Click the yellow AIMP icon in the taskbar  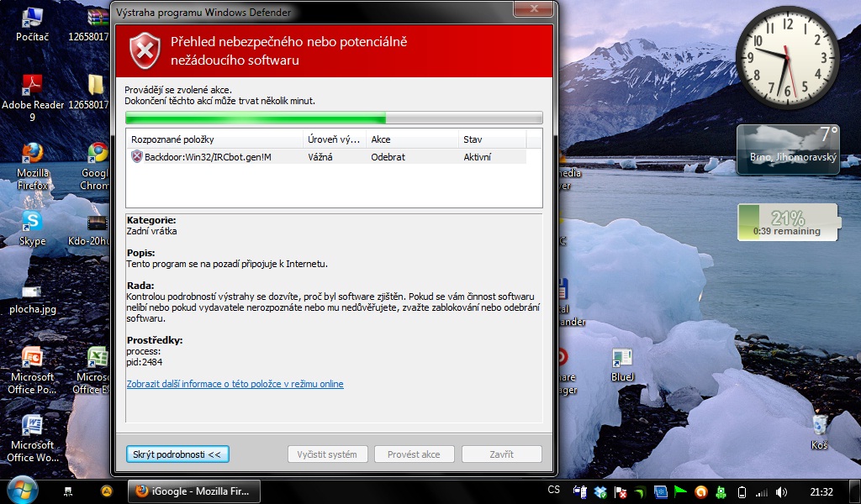107,491
